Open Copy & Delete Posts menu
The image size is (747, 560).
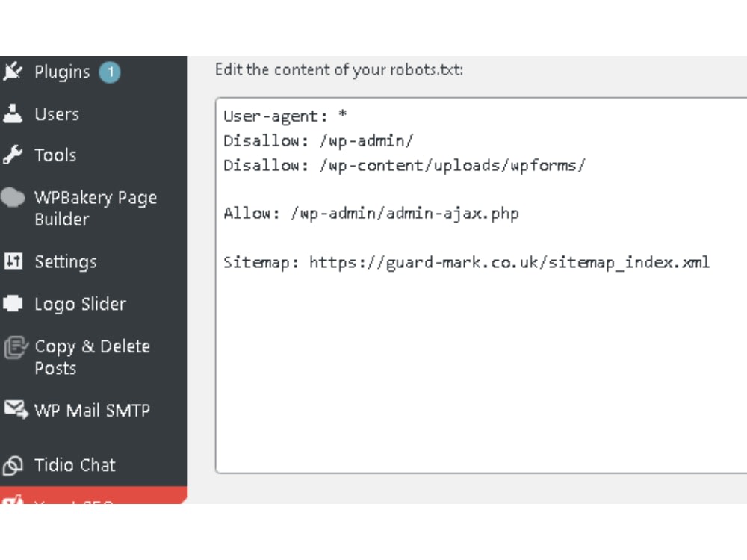93,357
